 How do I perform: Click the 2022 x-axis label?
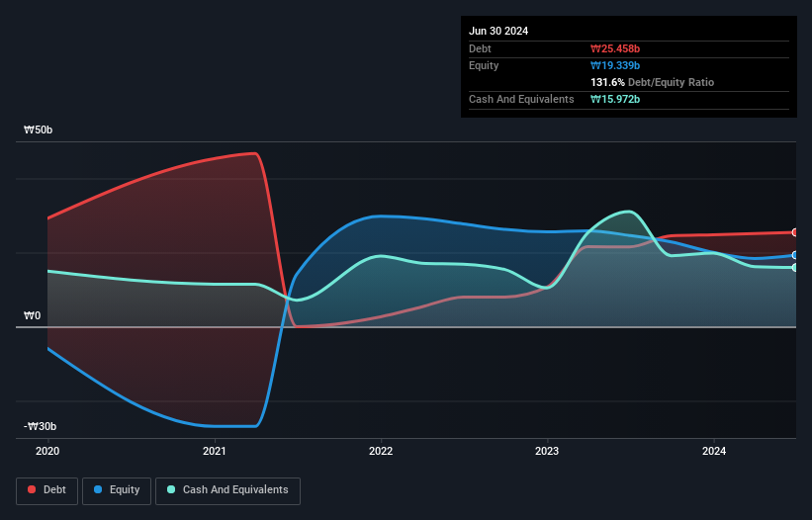[x=381, y=451]
